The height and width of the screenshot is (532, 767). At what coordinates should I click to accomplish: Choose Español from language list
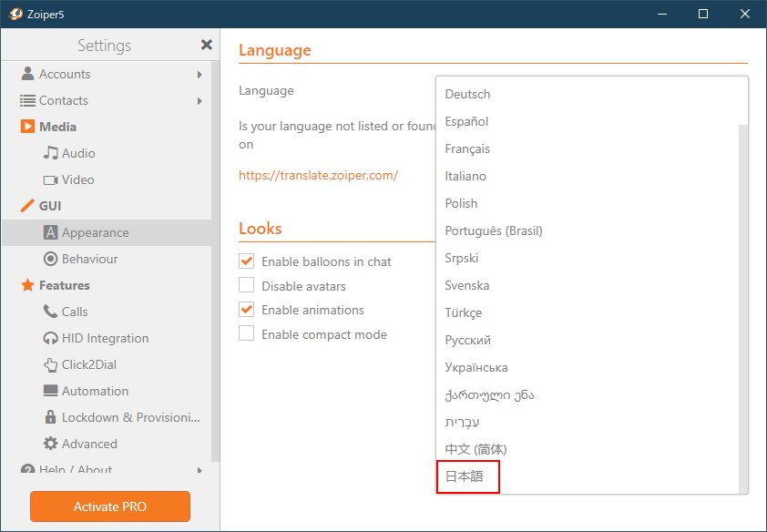point(587,121)
